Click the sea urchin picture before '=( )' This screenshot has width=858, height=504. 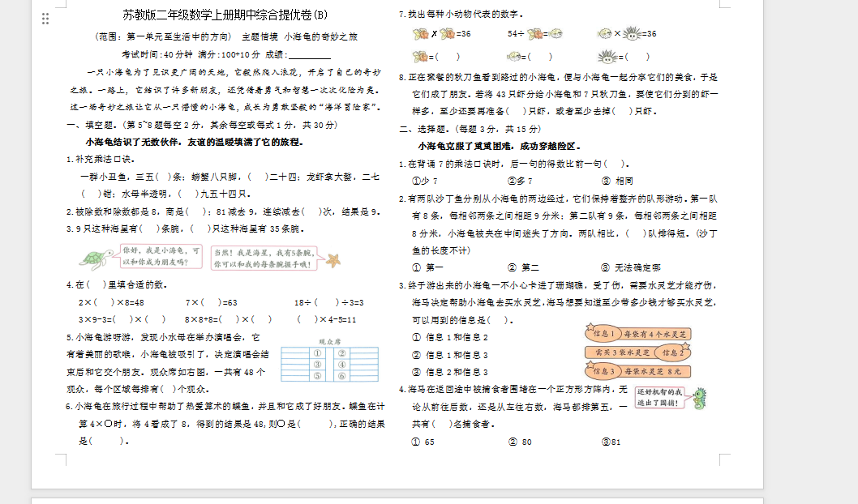pyautogui.click(x=607, y=57)
